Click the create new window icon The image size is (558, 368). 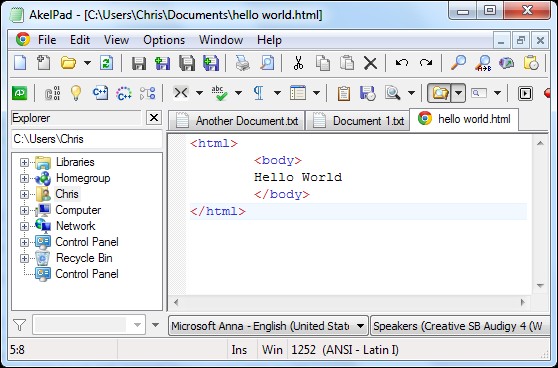(x=43, y=63)
